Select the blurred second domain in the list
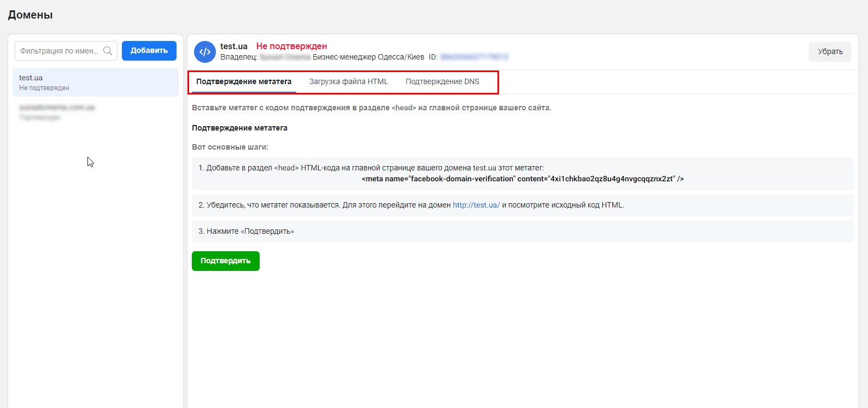The image size is (868, 408). 96,112
